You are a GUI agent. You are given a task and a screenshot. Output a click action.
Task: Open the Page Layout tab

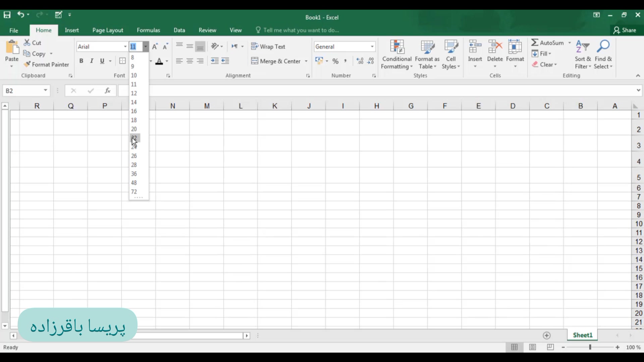pos(108,30)
